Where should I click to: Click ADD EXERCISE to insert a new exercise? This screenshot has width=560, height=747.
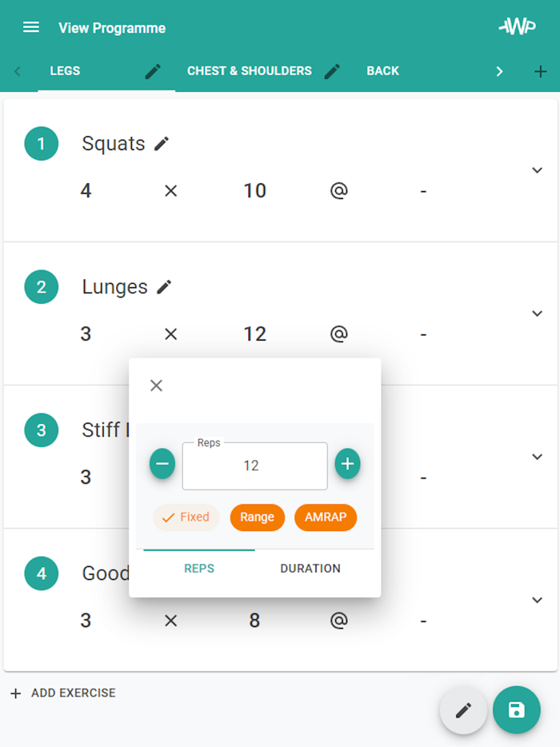(x=62, y=693)
